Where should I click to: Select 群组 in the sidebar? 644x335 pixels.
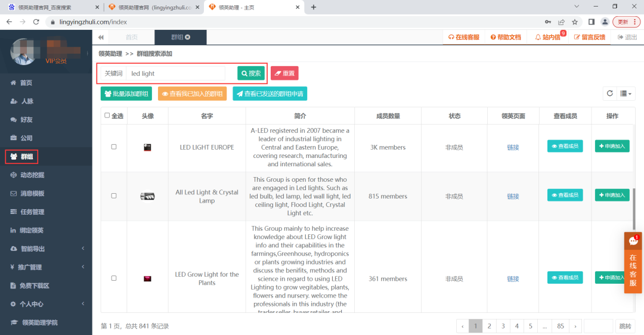pos(46,156)
